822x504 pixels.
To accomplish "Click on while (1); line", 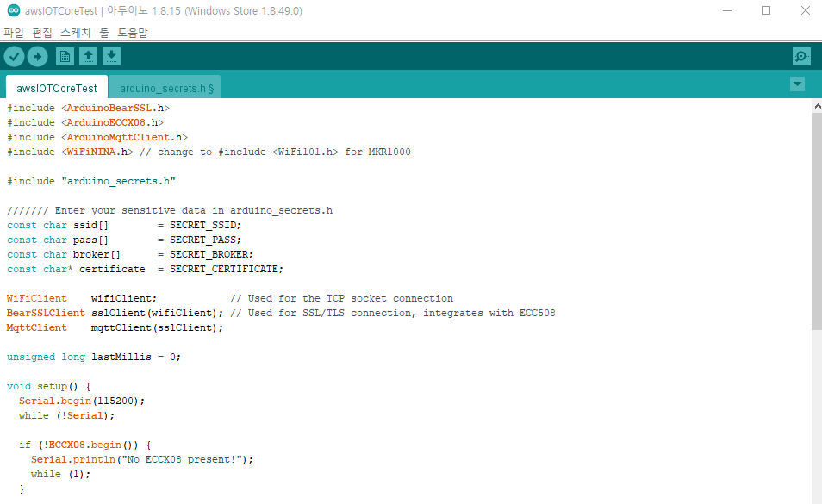I will point(60,475).
